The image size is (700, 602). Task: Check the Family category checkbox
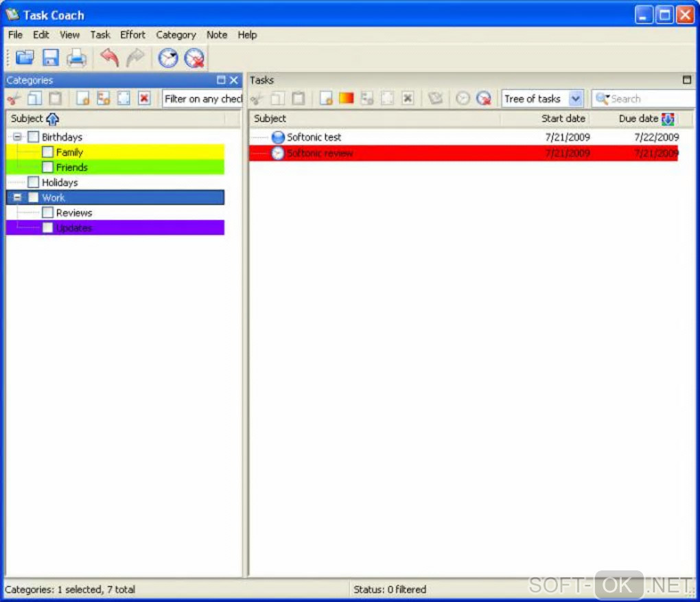click(48, 152)
